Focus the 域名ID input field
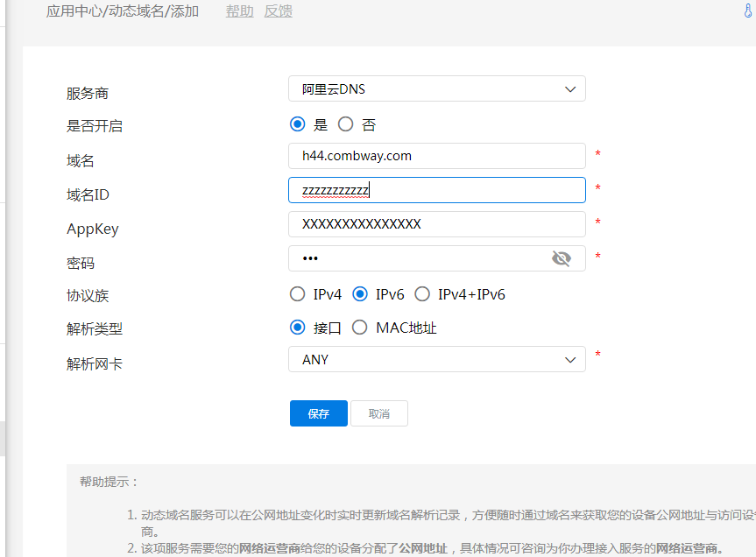The height and width of the screenshot is (557, 756). (x=436, y=190)
